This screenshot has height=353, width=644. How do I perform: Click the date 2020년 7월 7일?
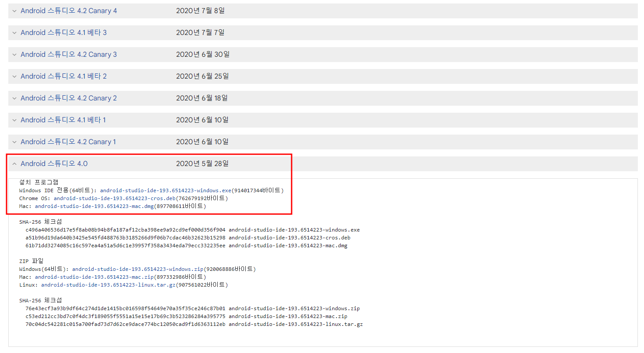click(x=200, y=33)
